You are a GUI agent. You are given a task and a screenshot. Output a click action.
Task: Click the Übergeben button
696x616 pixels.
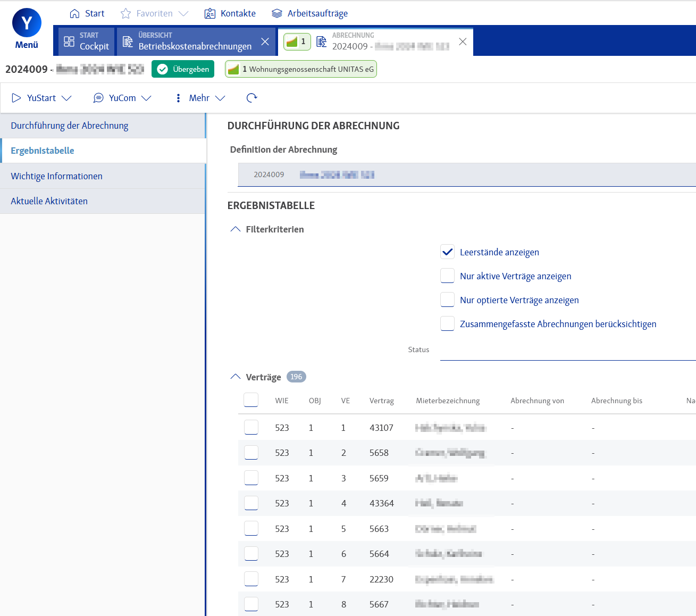tap(183, 69)
